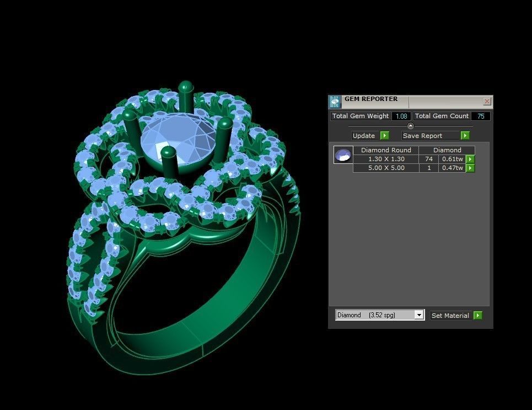Close the Gem Reporter panel

487,101
